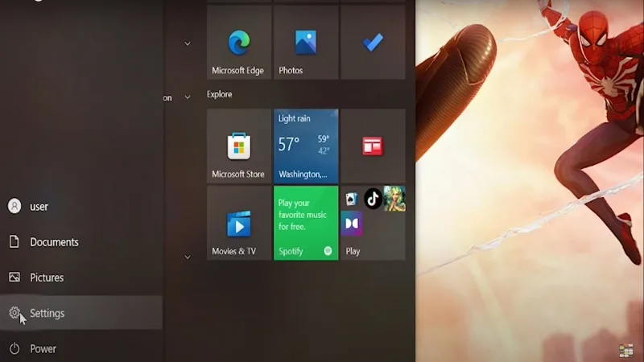Click the Play folder label
Screen dimensions: 644x362
(353, 251)
